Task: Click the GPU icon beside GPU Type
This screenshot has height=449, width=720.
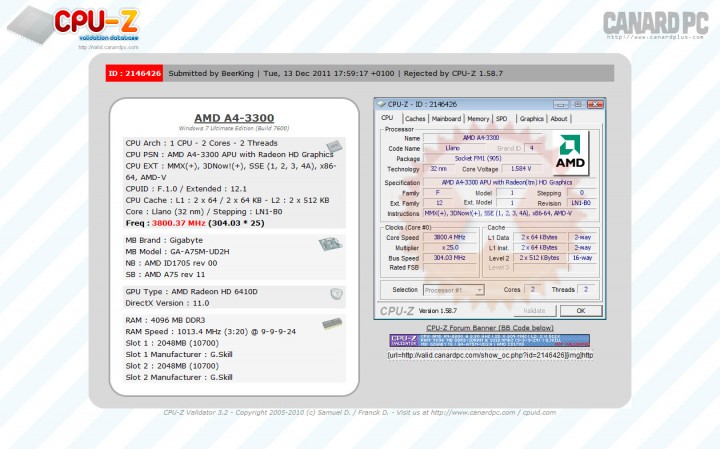Action: [337, 294]
